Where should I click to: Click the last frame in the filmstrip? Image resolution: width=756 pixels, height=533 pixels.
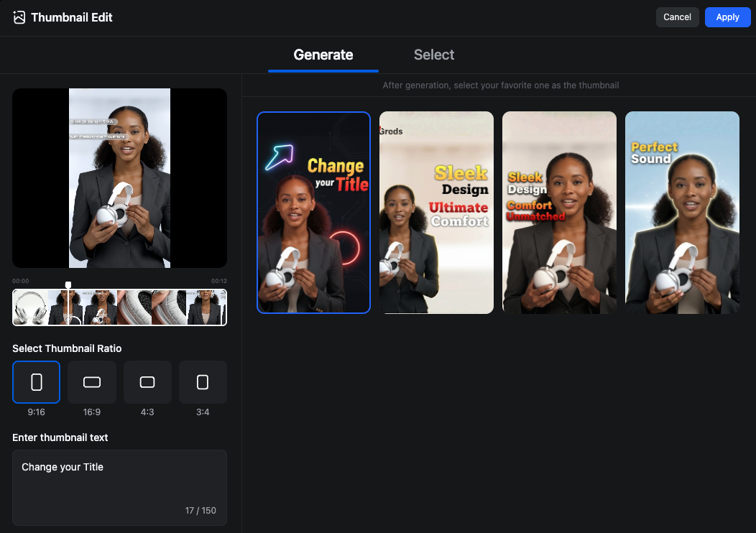coord(208,307)
